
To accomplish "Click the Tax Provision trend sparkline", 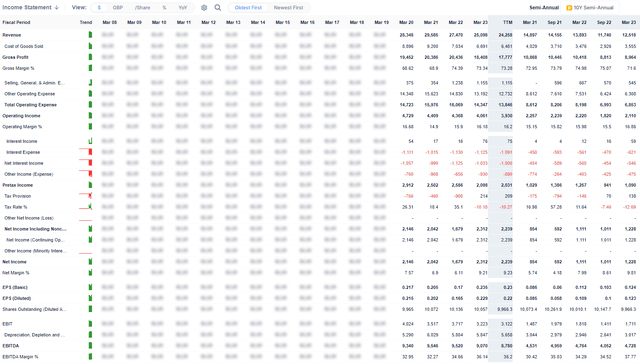I will [86, 196].
